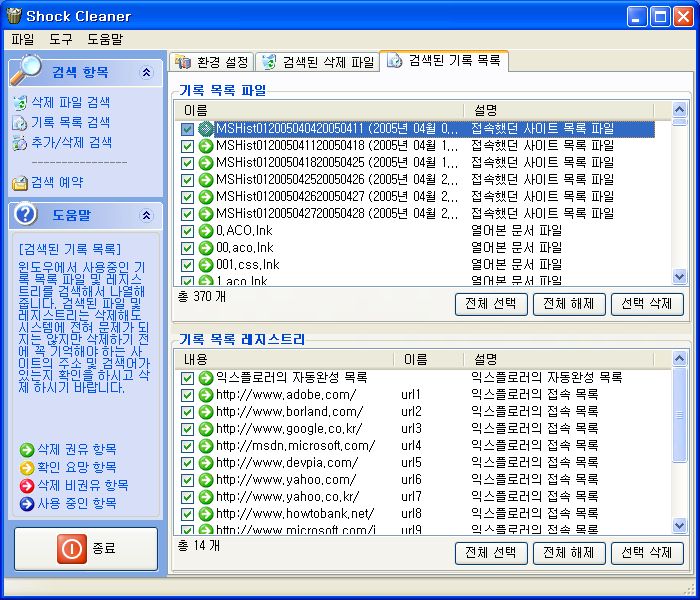Click file list scrollbar thumb
The height and width of the screenshot is (600, 700).
point(679,122)
